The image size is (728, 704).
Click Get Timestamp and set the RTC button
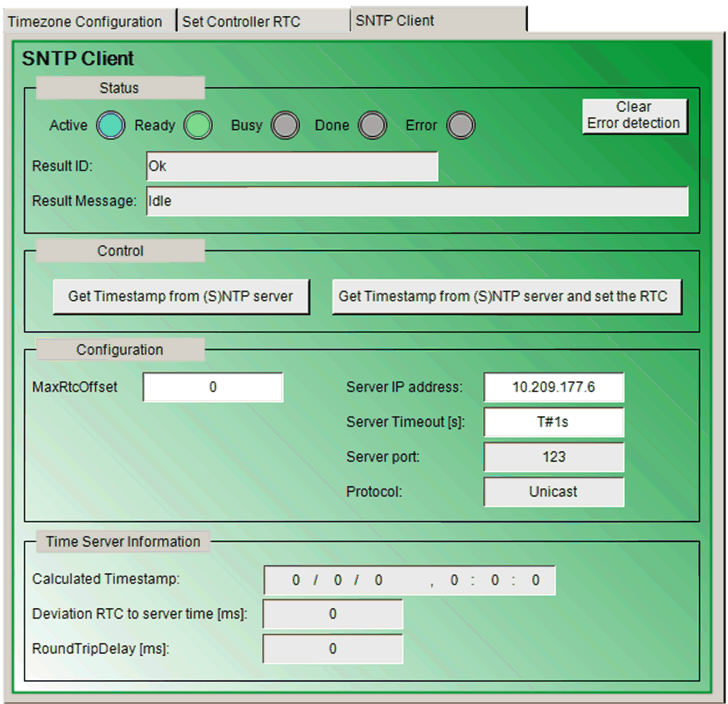(x=507, y=297)
